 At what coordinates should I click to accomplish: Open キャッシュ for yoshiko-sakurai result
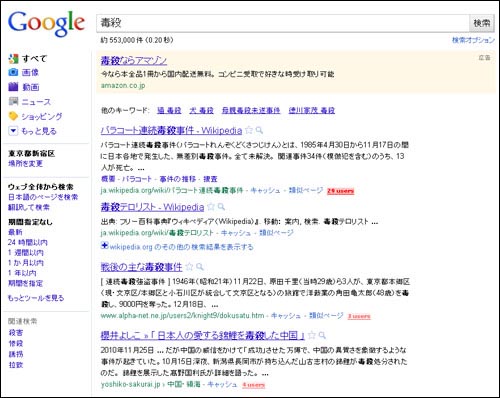[x=222, y=384]
